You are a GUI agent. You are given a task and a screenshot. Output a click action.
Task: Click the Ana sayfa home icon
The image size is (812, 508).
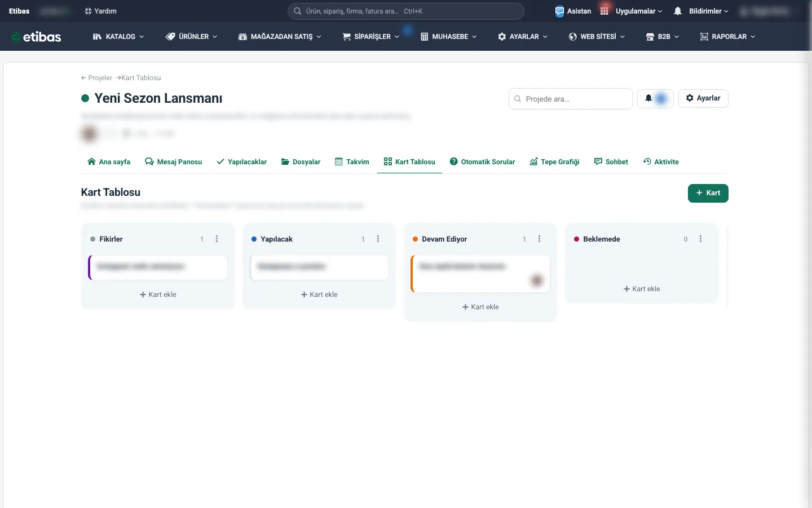pos(91,162)
